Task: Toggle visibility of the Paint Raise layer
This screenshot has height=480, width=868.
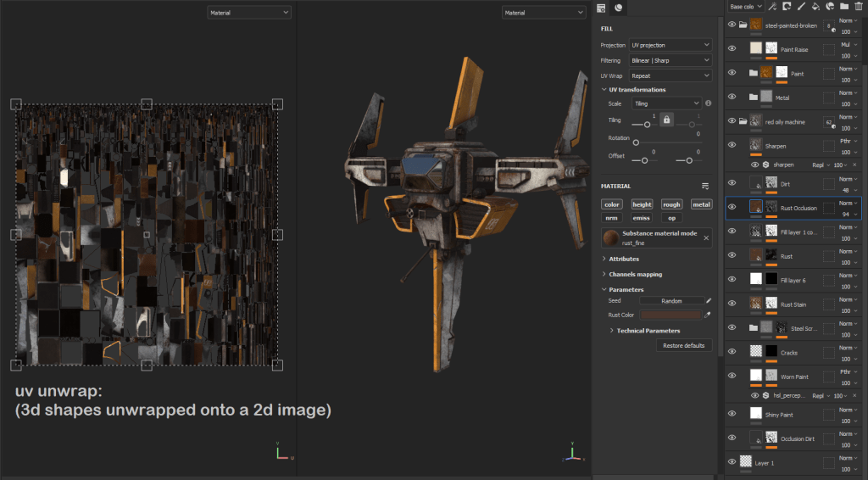Action: [732, 49]
